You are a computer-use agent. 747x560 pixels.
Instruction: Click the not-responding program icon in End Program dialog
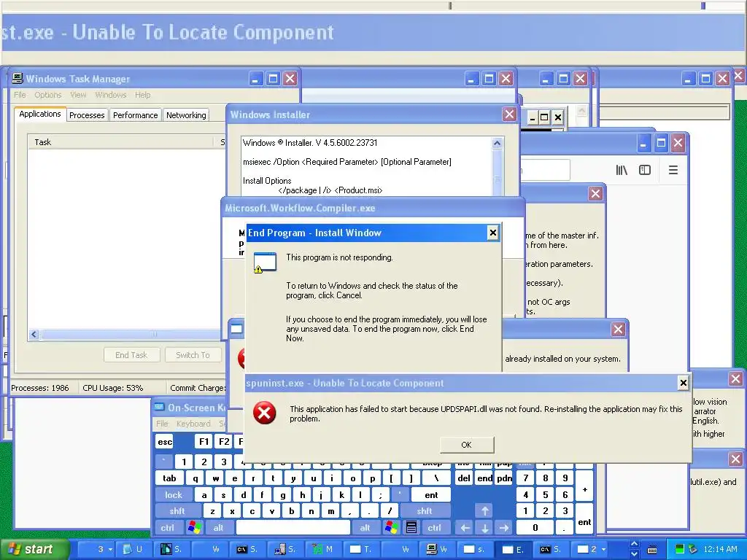click(x=265, y=262)
